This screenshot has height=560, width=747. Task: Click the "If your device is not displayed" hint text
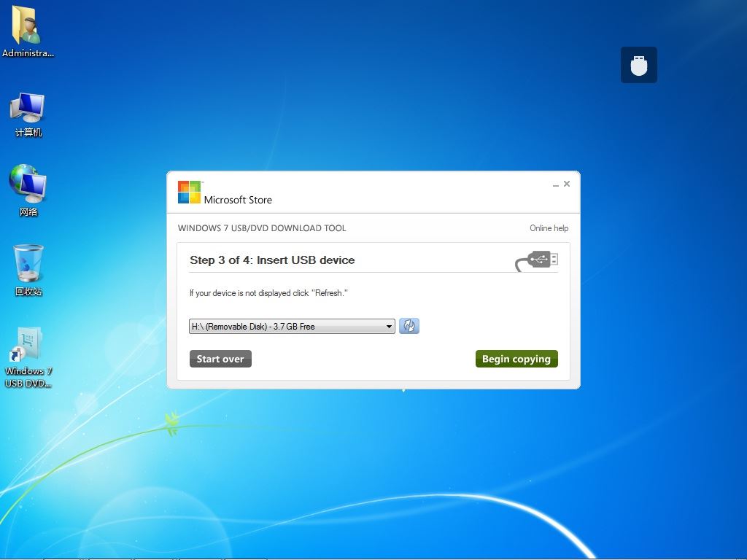[268, 293]
